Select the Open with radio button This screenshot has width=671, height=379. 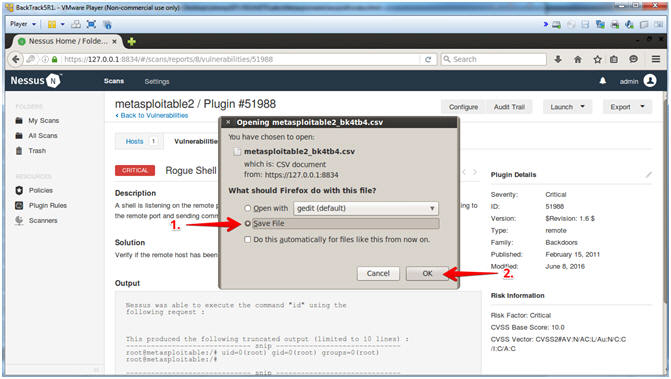coord(247,208)
